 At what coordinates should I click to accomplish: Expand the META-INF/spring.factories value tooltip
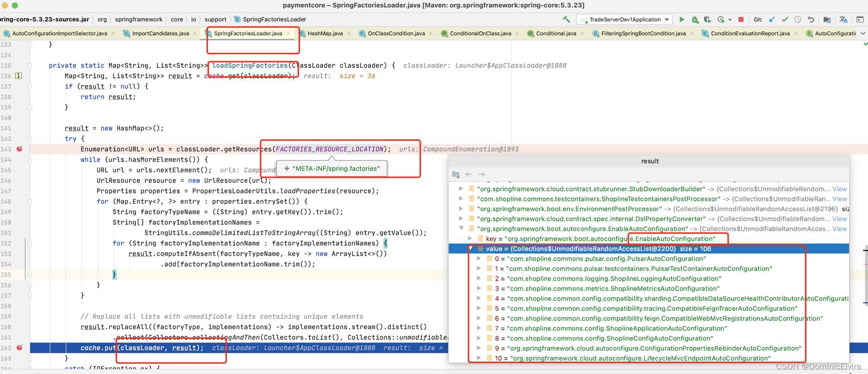(287, 168)
